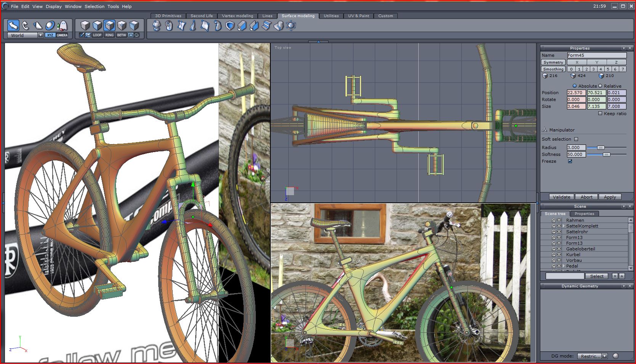Hide the Gabeloberteil object
This screenshot has width=636, height=364.
click(559, 249)
